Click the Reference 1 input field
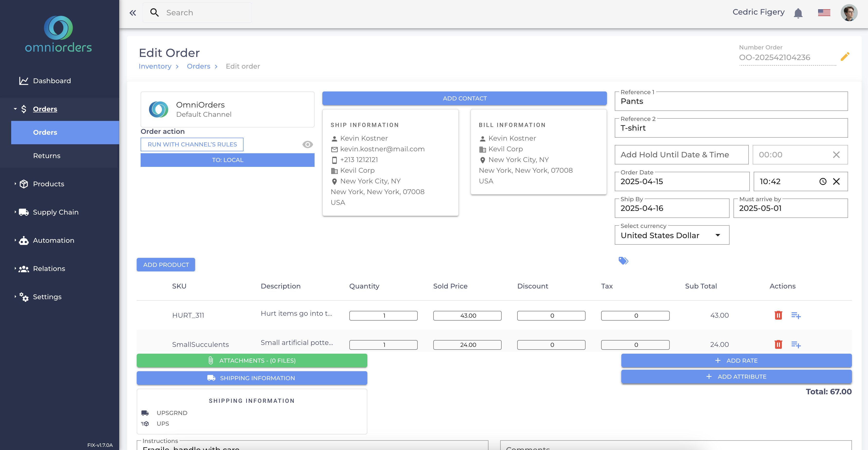This screenshot has width=868, height=450. point(731,101)
